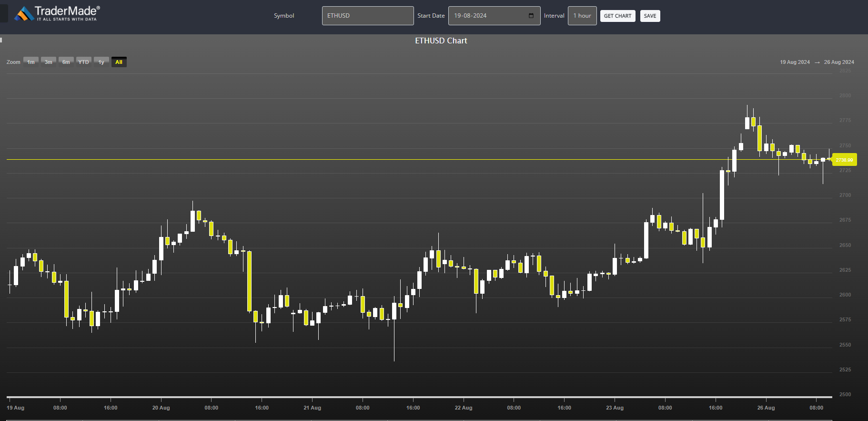Click the ETHUSD Chart title
This screenshot has width=868, height=421.
(x=441, y=41)
